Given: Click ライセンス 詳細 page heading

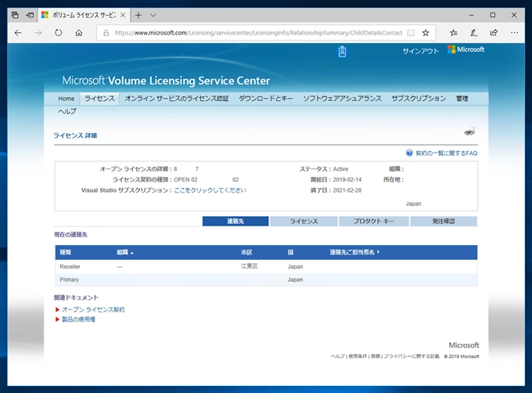Looking at the screenshot, I should click(x=75, y=135).
